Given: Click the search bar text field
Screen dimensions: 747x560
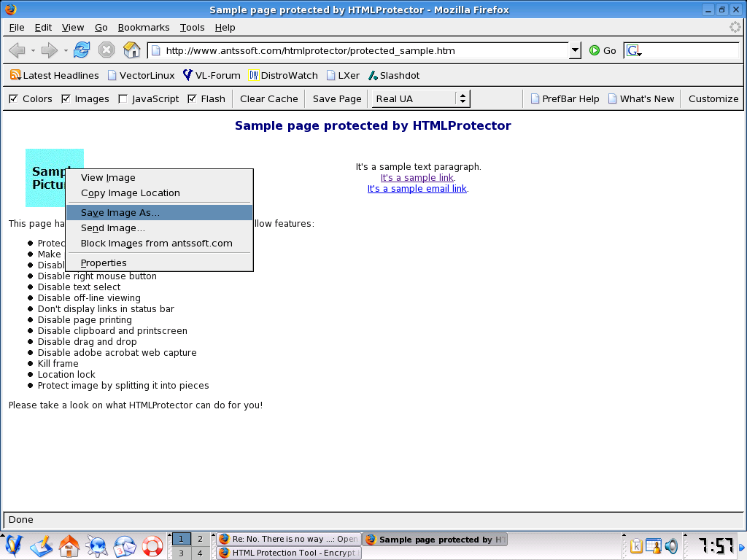Looking at the screenshot, I should click(691, 50).
